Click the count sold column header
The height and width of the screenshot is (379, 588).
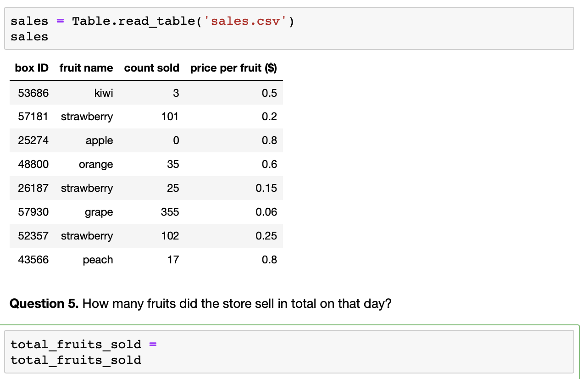(151, 68)
